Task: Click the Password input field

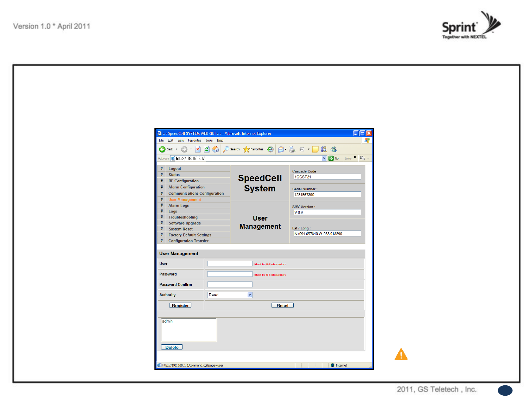Action: (x=230, y=274)
